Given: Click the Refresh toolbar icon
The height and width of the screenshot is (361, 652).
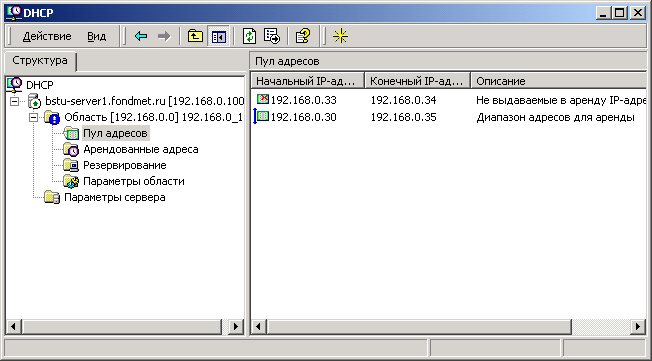Looking at the screenshot, I should coord(249,37).
